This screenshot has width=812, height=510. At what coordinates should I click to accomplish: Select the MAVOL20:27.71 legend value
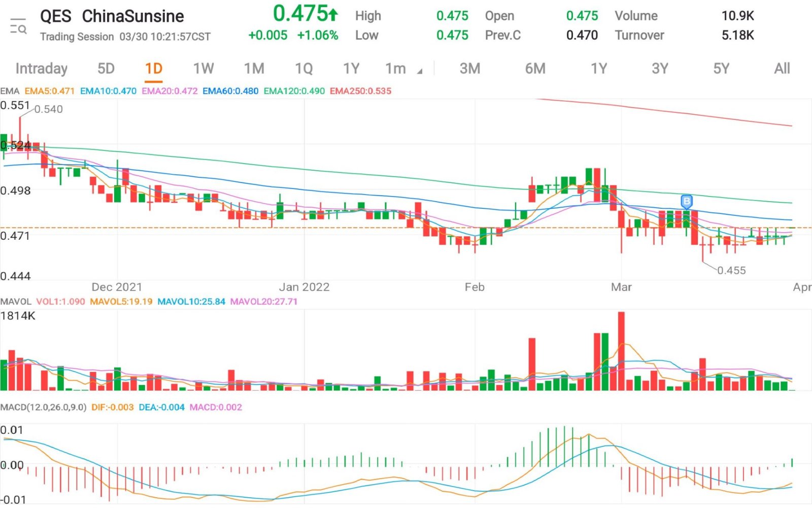[x=264, y=301]
